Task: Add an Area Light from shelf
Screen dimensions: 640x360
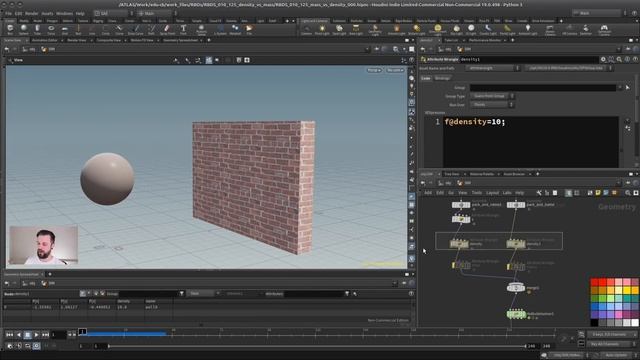Action: coord(356,29)
